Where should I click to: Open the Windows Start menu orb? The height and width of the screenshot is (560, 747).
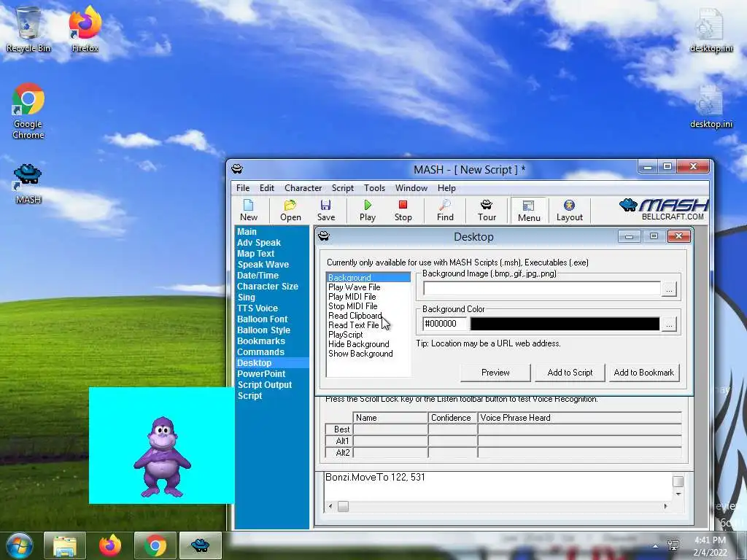point(20,545)
